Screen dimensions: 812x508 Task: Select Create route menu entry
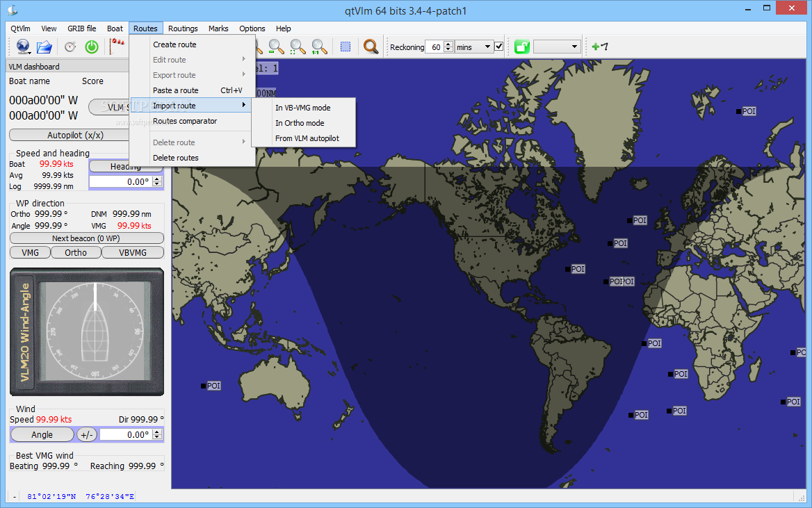point(190,44)
